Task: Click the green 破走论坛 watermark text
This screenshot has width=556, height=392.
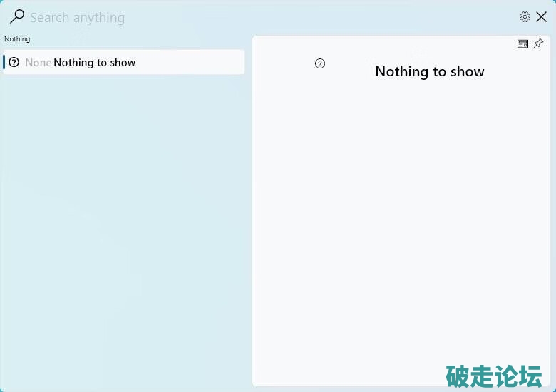Action: 493,376
